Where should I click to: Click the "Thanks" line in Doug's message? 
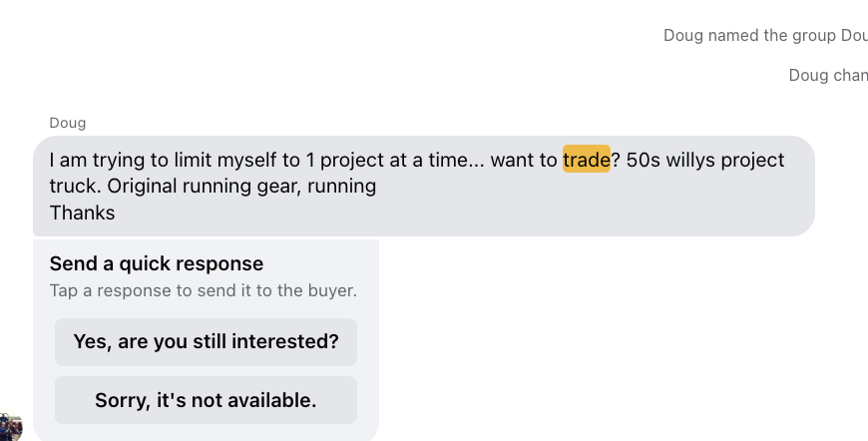pyautogui.click(x=82, y=213)
